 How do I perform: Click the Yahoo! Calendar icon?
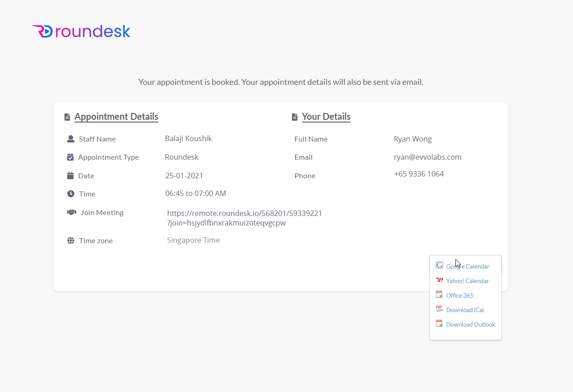click(439, 280)
